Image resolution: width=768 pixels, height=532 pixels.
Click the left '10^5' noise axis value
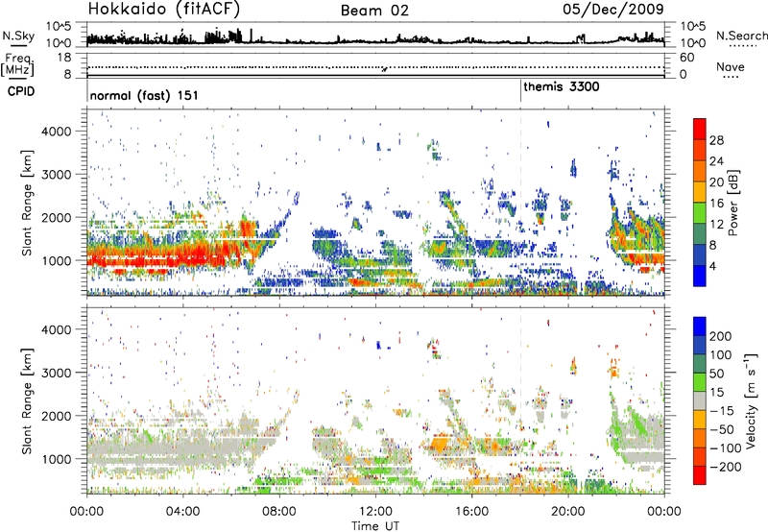[59, 26]
